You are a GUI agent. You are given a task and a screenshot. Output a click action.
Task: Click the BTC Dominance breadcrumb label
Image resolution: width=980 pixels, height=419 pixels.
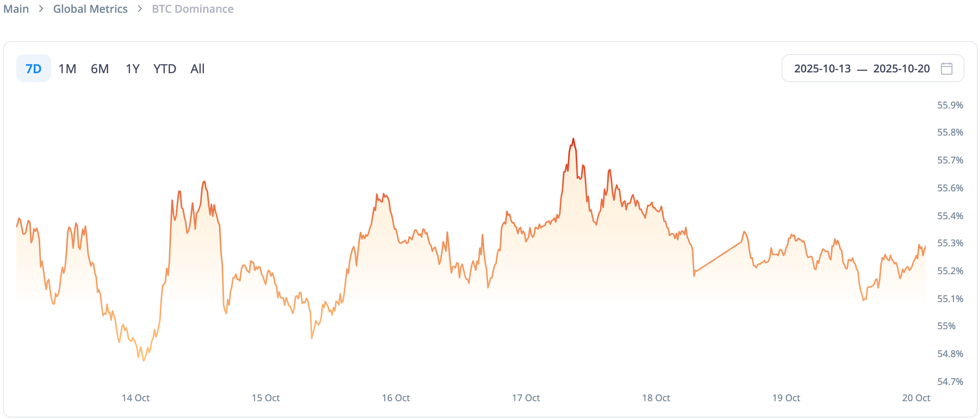click(x=192, y=9)
